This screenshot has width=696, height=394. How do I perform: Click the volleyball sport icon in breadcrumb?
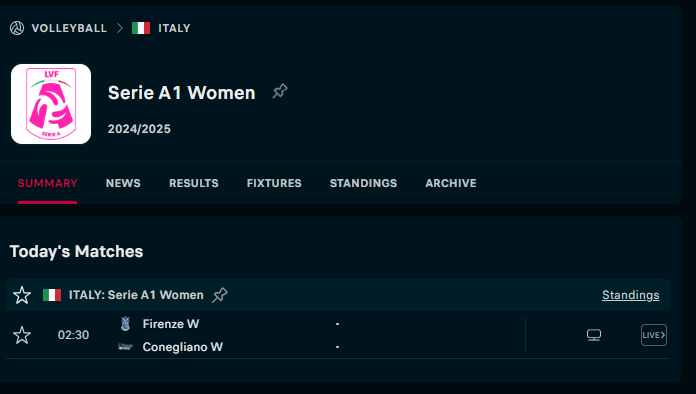(x=17, y=28)
